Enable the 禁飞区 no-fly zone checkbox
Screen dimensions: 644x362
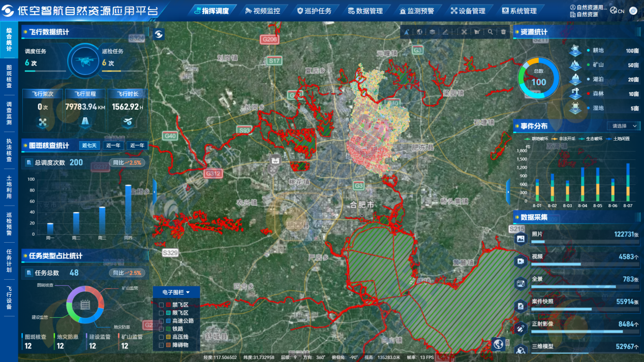click(162, 305)
